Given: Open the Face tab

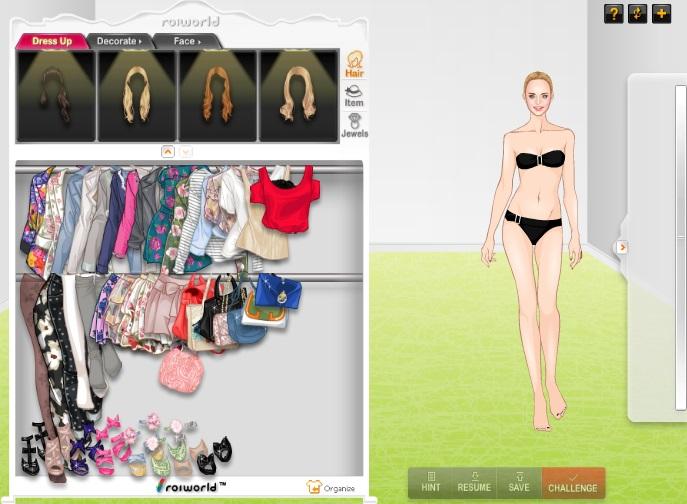Looking at the screenshot, I should pyautogui.click(x=186, y=41).
